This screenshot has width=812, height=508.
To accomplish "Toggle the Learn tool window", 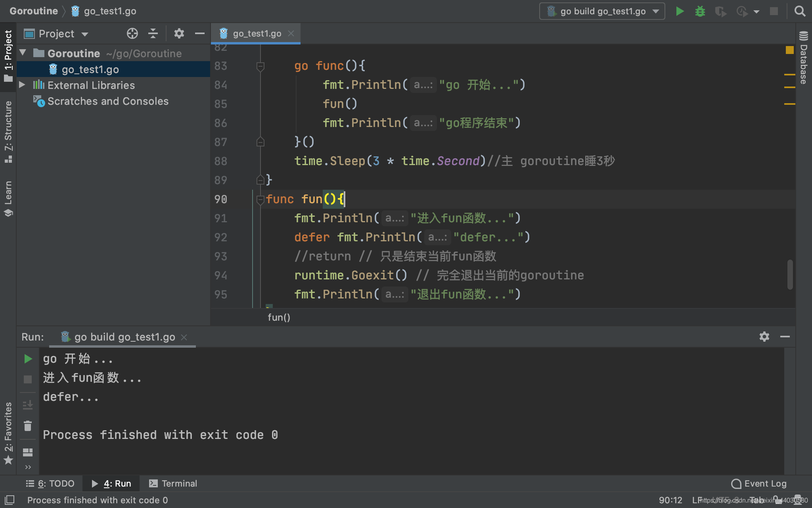I will (8, 198).
